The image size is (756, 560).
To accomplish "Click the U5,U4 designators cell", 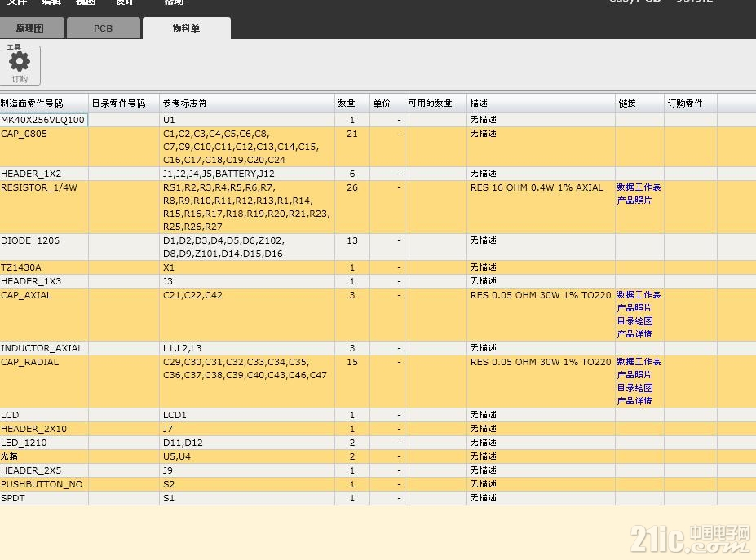I will tap(247, 456).
